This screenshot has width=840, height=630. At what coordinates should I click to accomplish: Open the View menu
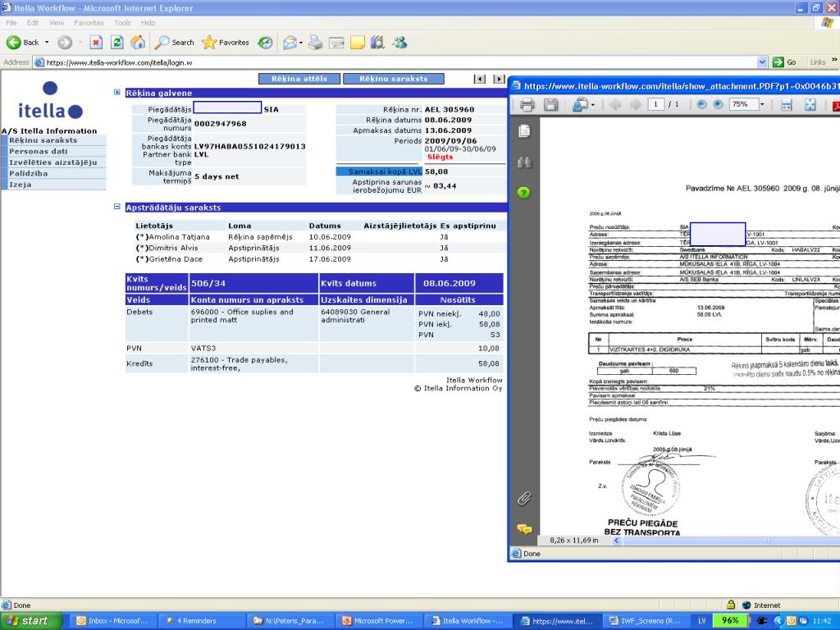click(57, 22)
